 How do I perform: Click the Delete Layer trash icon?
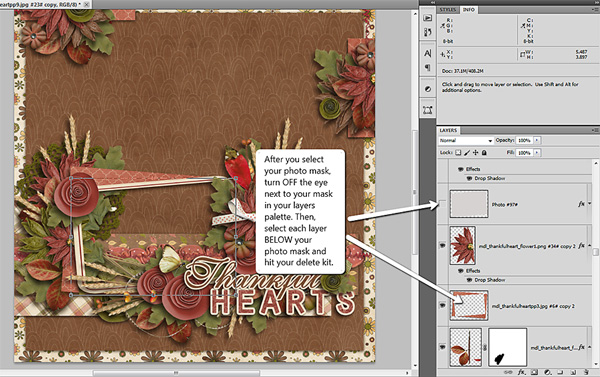tap(586, 372)
